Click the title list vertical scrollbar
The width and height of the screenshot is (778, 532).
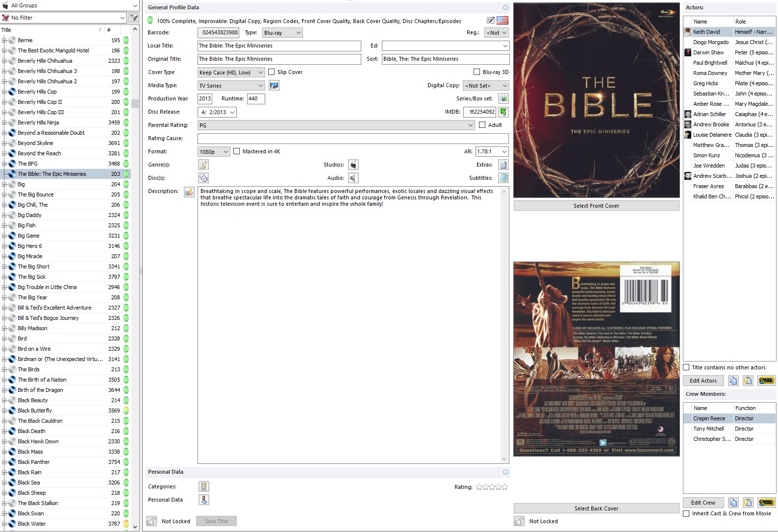(135, 279)
